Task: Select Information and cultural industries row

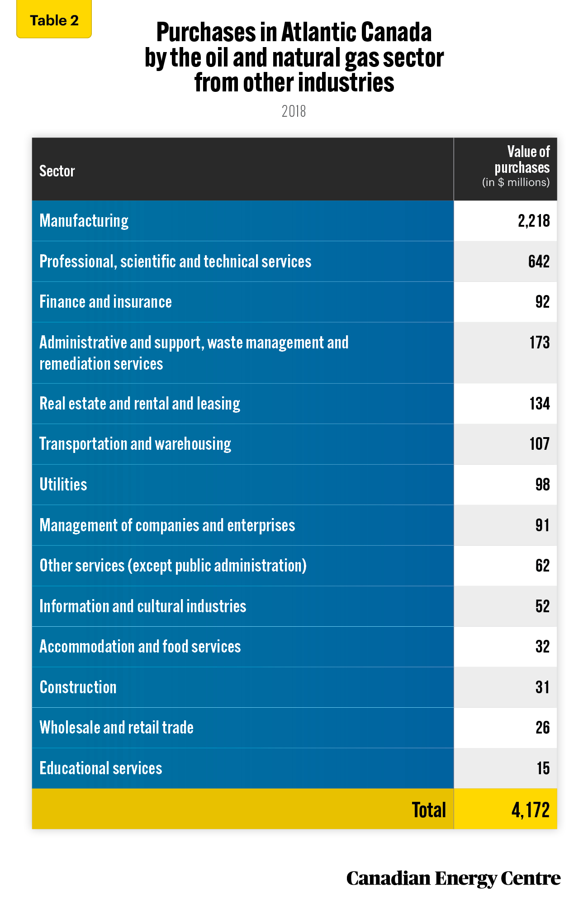Action: point(294,606)
